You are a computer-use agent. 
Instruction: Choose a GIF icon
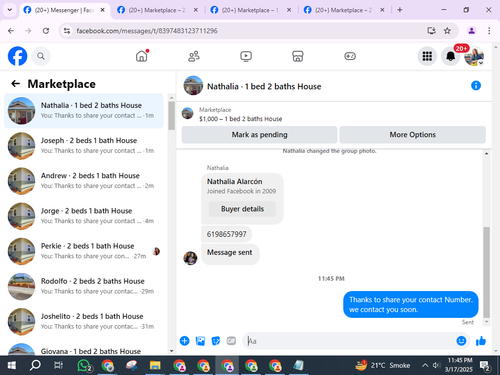231,341
